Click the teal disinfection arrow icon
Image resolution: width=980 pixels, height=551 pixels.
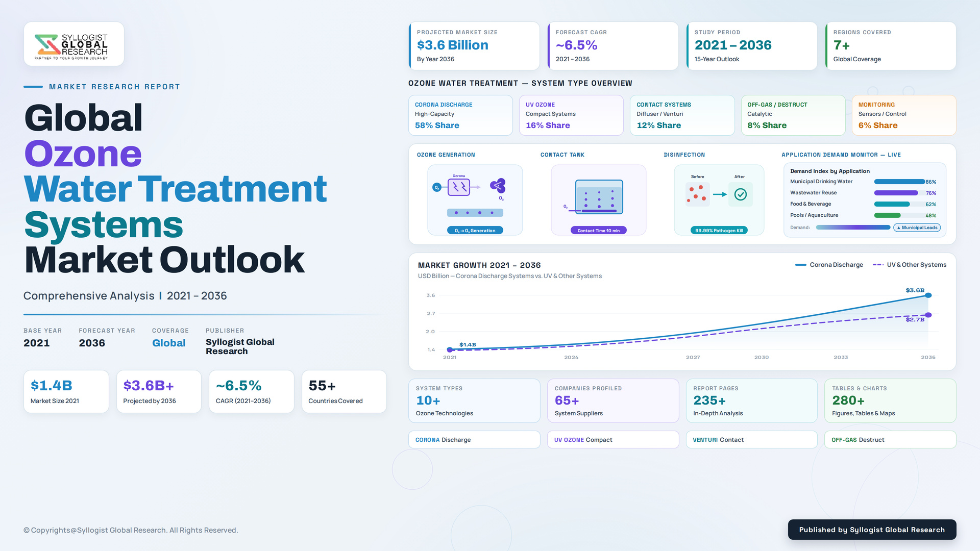pyautogui.click(x=720, y=194)
